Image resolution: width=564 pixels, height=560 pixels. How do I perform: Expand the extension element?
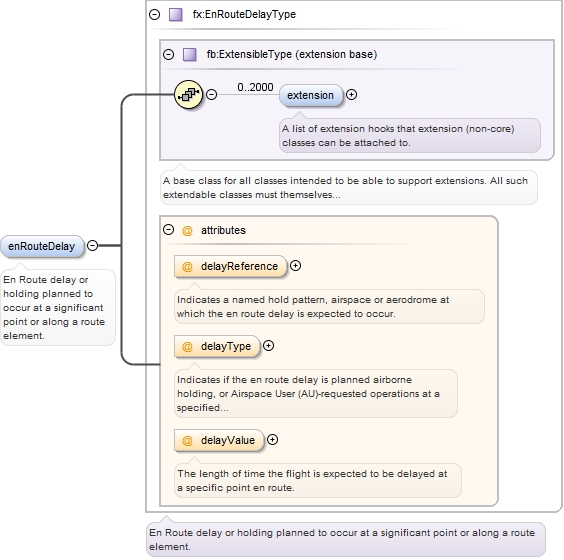pos(351,95)
